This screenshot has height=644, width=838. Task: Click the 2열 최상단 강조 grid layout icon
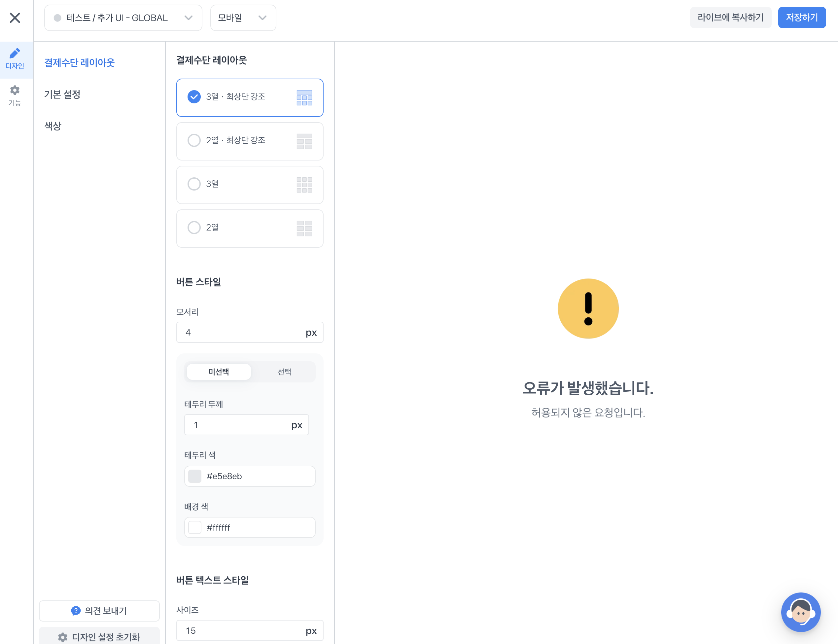(304, 141)
